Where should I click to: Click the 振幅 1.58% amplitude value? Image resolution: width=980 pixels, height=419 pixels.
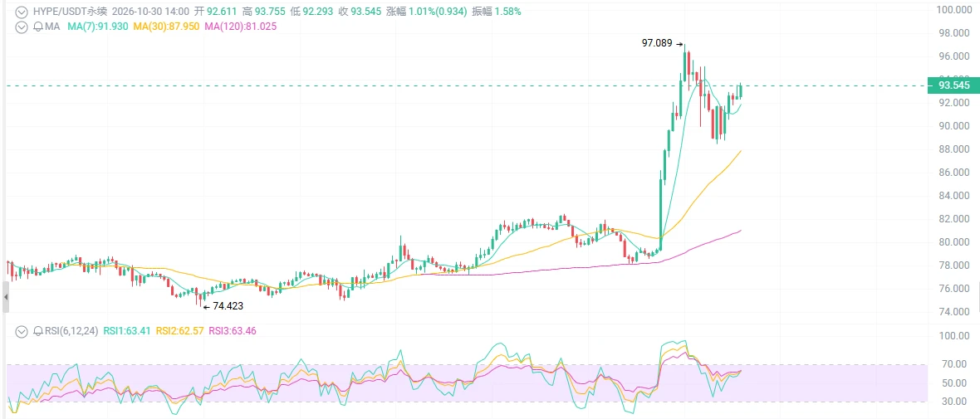[497, 12]
